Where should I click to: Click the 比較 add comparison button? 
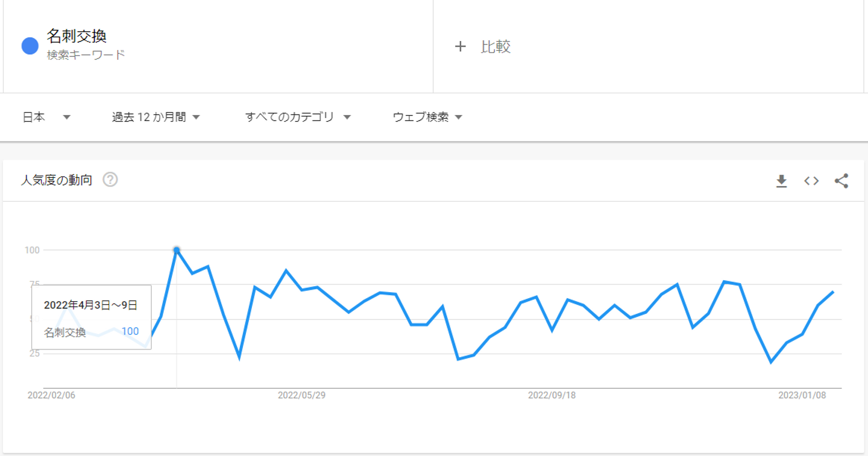click(495, 46)
